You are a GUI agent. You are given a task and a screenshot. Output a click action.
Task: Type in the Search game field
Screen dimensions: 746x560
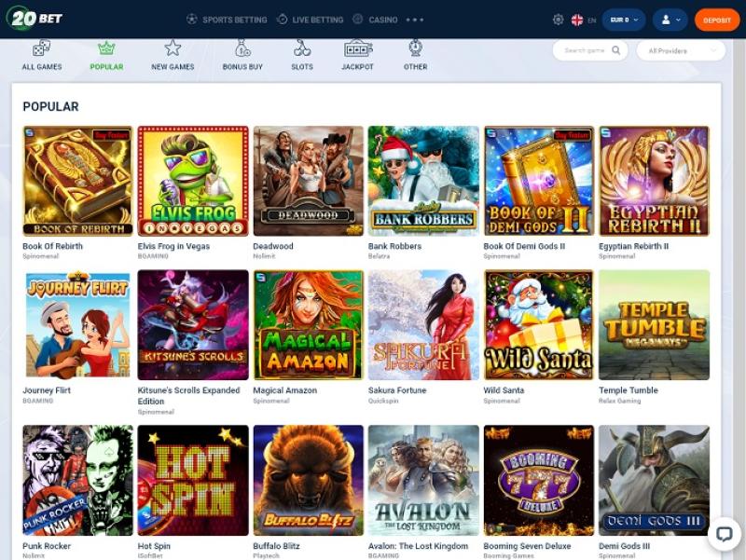584,50
